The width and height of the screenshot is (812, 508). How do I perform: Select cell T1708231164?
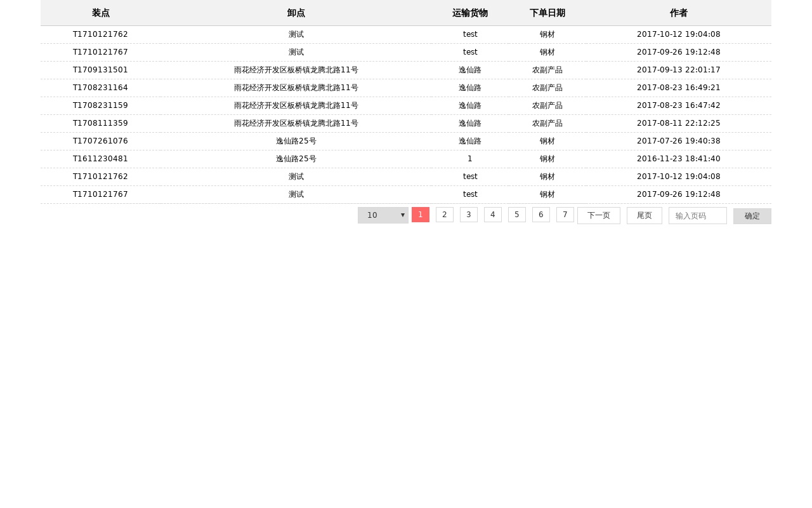(x=100, y=88)
